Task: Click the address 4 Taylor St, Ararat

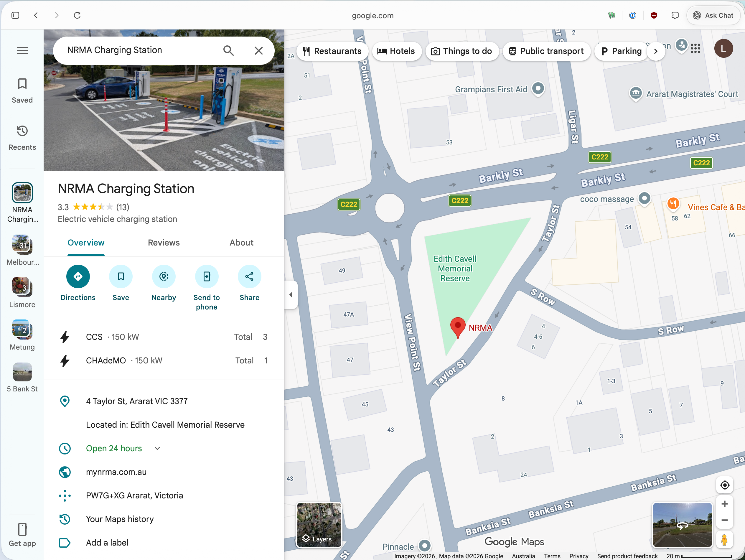Action: click(x=137, y=401)
